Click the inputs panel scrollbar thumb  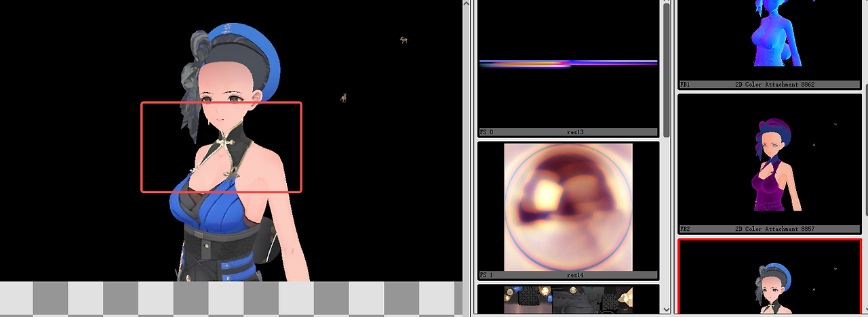(x=667, y=72)
